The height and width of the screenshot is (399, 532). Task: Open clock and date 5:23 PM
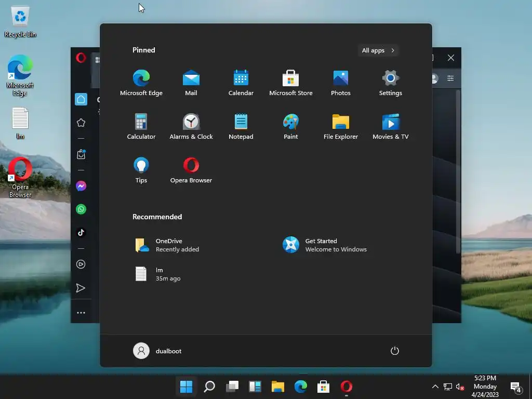tap(485, 387)
